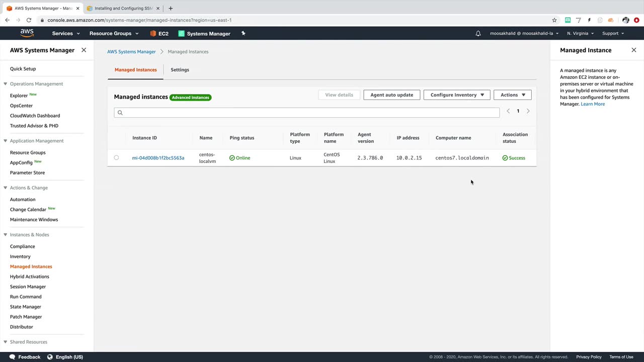Click the AWS logo in the top bar

click(x=27, y=33)
